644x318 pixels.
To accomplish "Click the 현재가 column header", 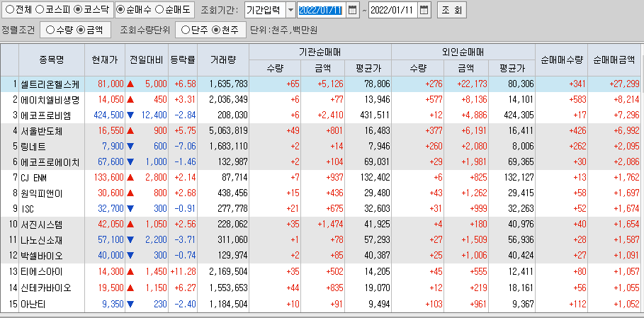I will pyautogui.click(x=105, y=59).
